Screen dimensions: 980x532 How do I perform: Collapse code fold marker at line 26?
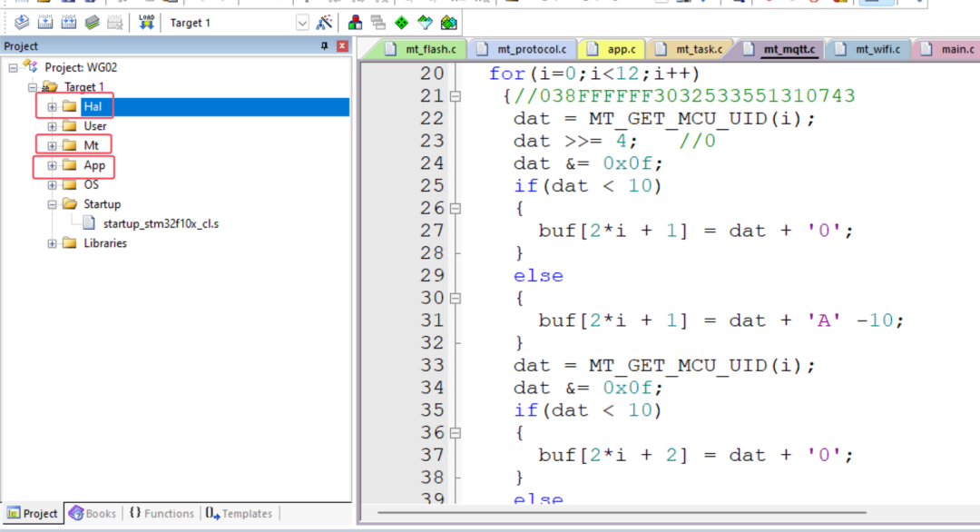(456, 208)
